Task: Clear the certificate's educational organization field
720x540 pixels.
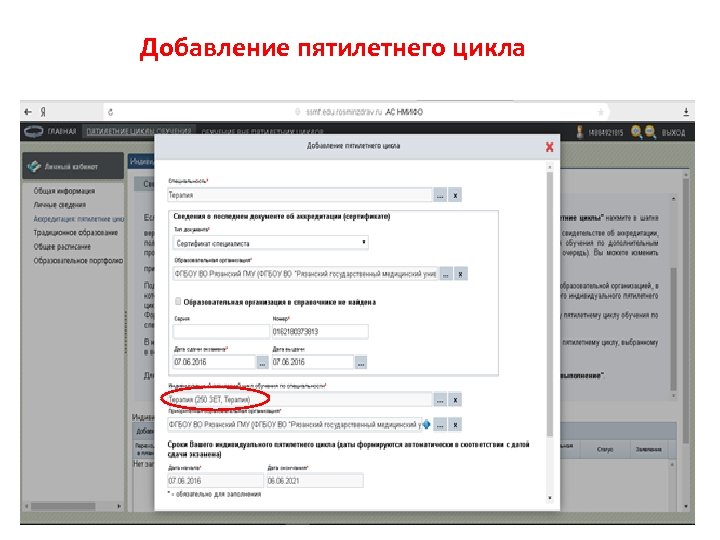Action: pyautogui.click(x=460, y=274)
